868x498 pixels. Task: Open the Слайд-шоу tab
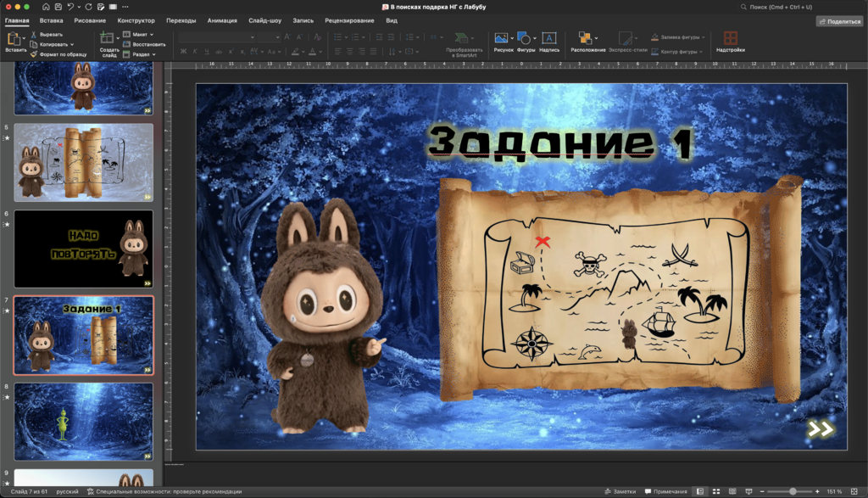click(264, 20)
